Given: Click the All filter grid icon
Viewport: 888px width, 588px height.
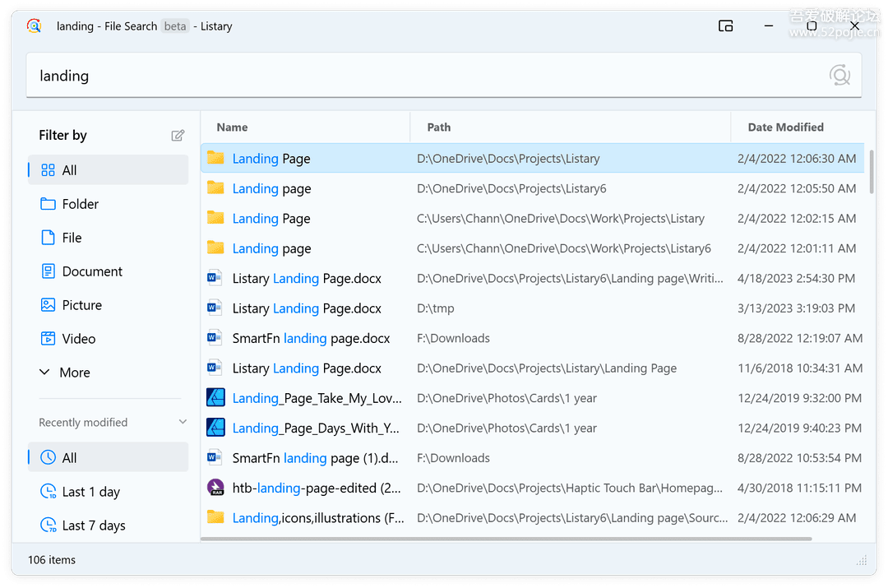Looking at the screenshot, I should 49,170.
